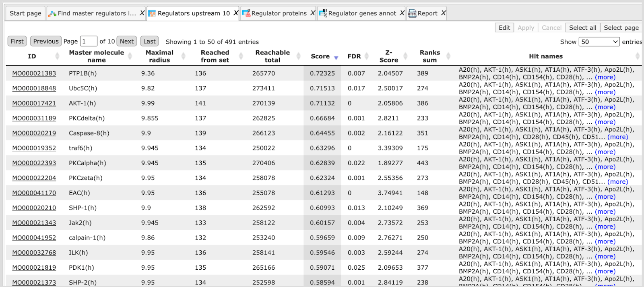Click the Cancel button

551,27
